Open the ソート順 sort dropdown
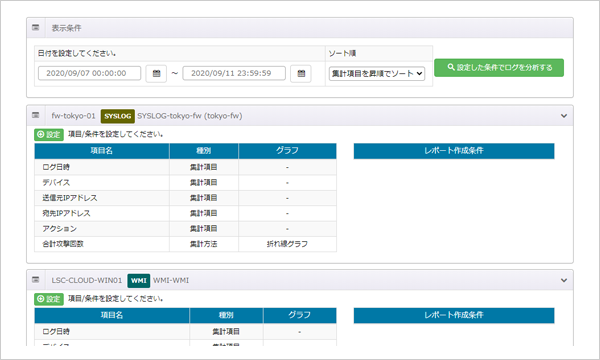600x360 pixels. [x=377, y=73]
